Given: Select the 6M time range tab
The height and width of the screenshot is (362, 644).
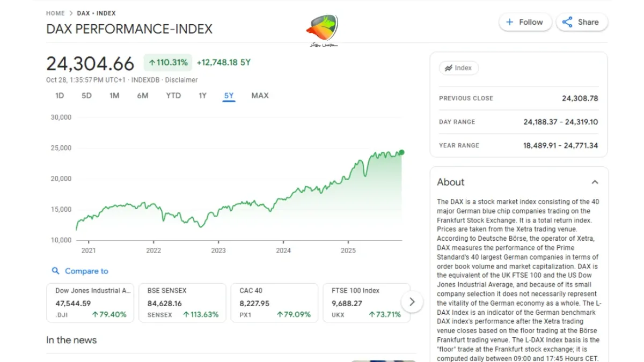Looking at the screenshot, I should [x=142, y=95].
